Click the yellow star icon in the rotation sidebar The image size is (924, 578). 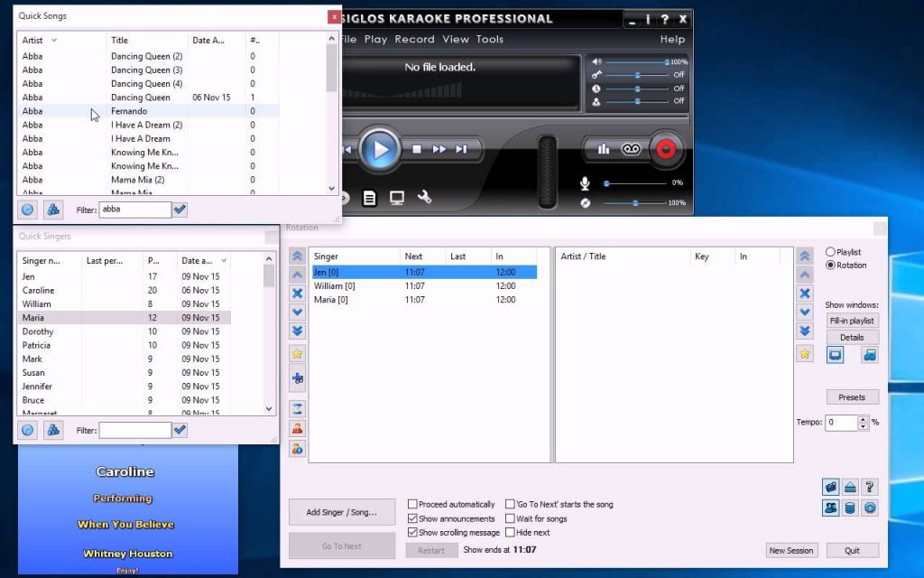tap(297, 353)
